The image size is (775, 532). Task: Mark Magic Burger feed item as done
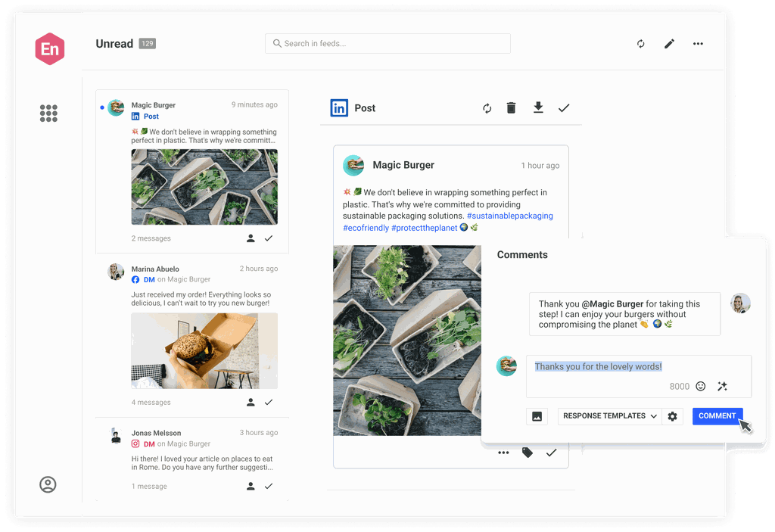click(x=268, y=238)
